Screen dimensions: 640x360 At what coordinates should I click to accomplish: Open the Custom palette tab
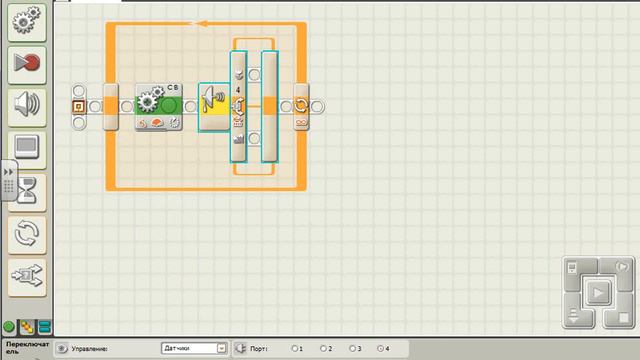(44, 327)
